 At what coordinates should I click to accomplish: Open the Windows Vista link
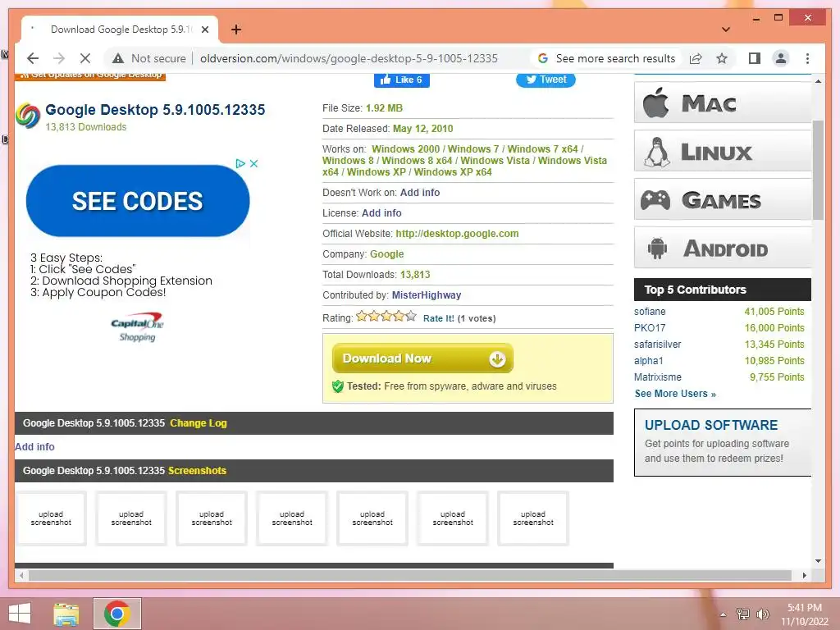click(495, 161)
